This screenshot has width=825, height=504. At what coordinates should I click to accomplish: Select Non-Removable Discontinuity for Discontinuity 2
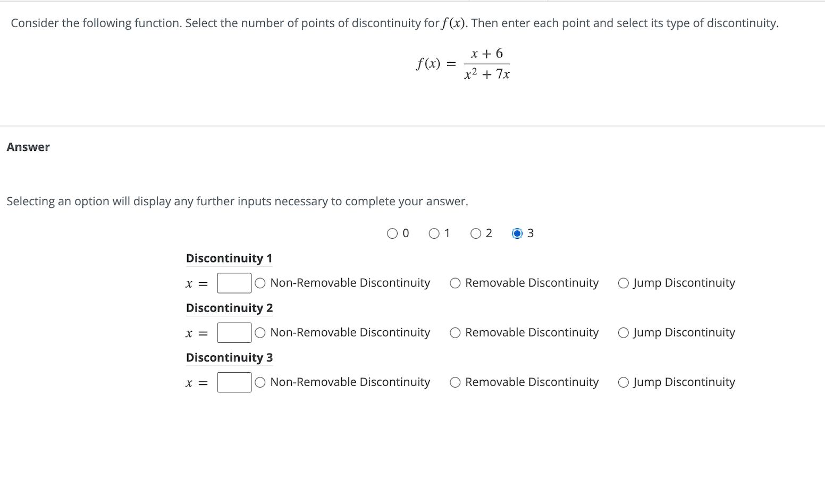pyautogui.click(x=259, y=332)
